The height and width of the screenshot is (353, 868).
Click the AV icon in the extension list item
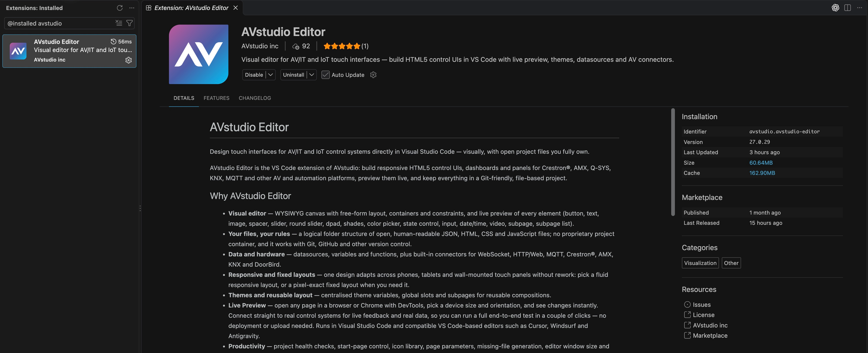coord(18,51)
